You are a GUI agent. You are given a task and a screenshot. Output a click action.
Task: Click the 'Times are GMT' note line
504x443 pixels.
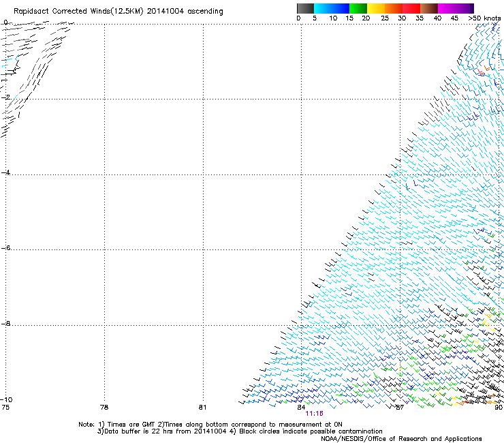(x=210, y=425)
